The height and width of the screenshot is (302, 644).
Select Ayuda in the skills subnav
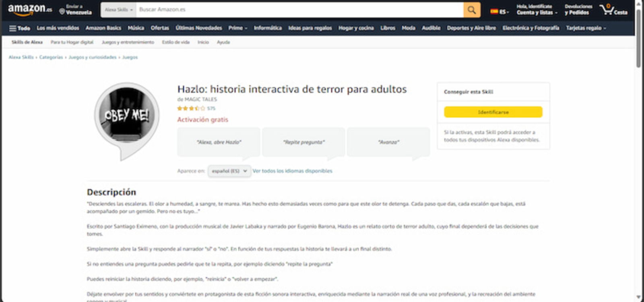point(223,42)
